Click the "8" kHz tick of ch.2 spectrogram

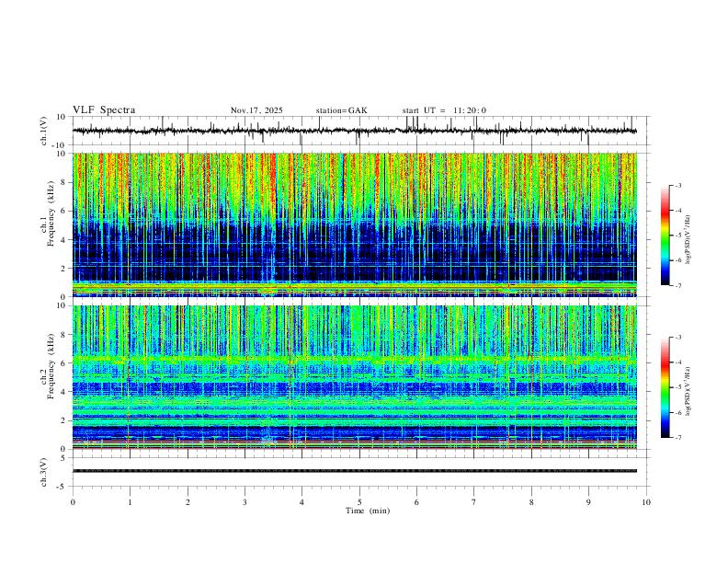63,335
